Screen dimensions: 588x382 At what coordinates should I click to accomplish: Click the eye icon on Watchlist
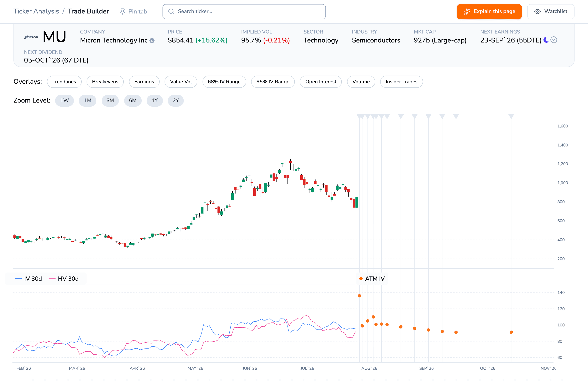pos(537,11)
